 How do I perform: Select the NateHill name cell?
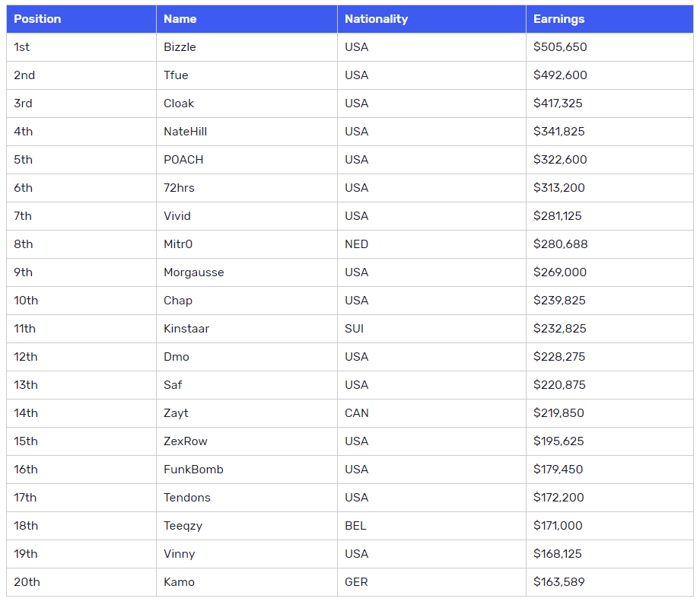[x=247, y=131]
